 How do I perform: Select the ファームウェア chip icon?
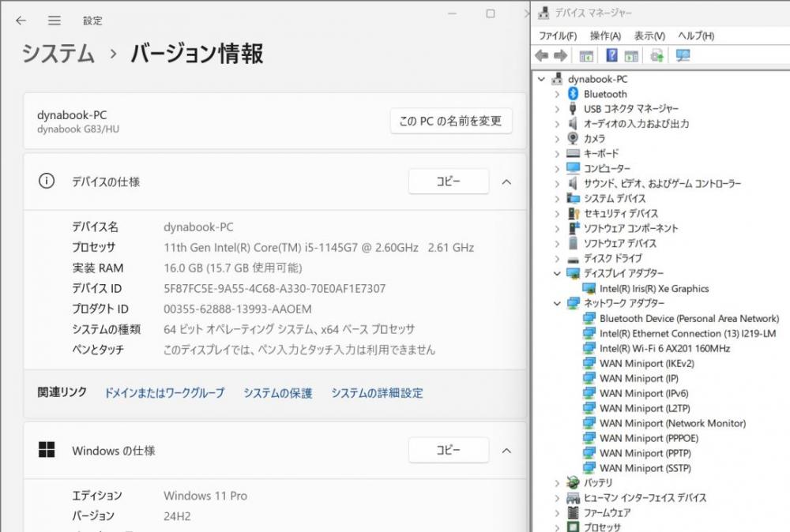pos(573,512)
